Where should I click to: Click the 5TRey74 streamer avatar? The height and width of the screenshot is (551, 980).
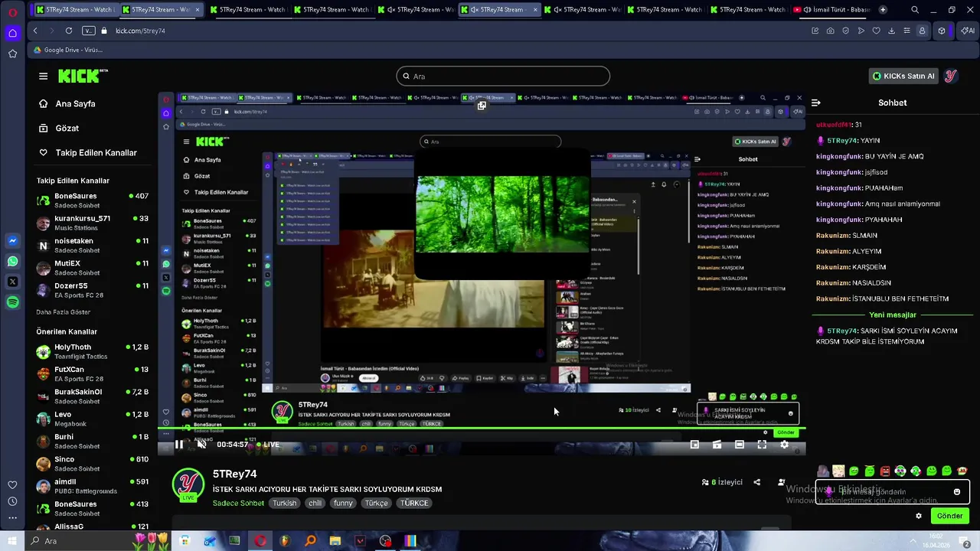pyautogui.click(x=188, y=484)
